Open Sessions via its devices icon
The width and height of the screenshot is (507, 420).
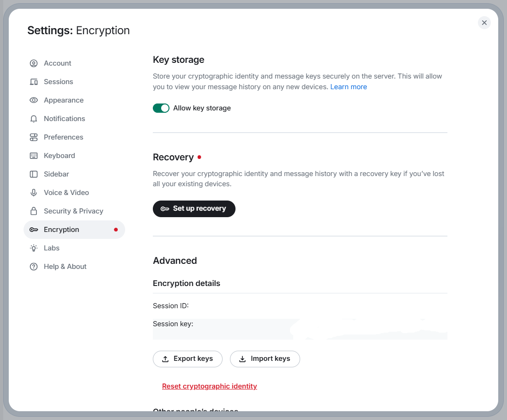(x=34, y=81)
